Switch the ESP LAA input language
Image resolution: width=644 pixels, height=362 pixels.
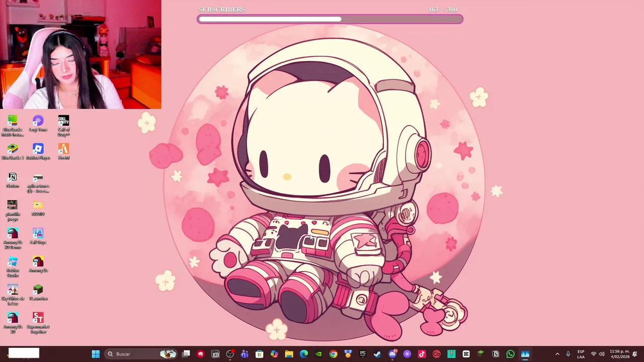(x=581, y=354)
